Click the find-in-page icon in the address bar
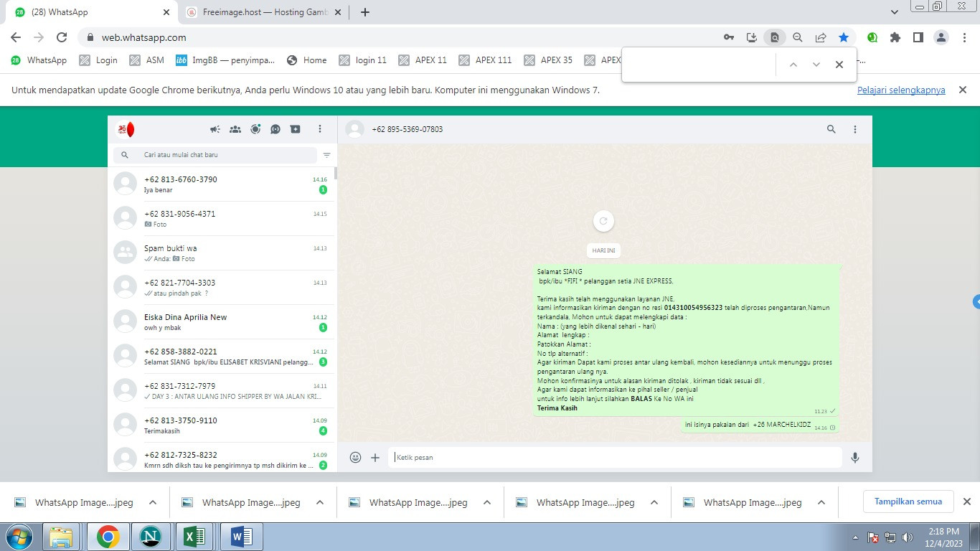This screenshot has width=980, height=551. [775, 37]
